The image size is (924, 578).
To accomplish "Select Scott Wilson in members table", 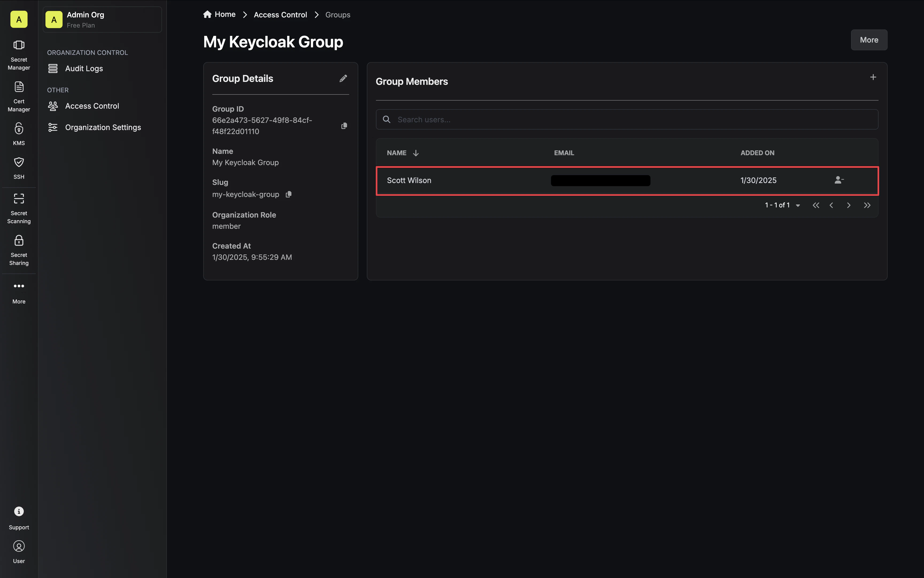I will pos(409,180).
